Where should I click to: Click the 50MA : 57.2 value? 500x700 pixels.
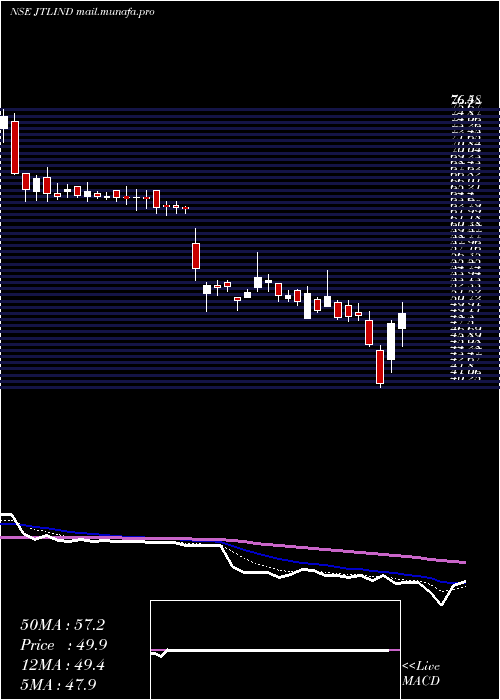click(62, 625)
